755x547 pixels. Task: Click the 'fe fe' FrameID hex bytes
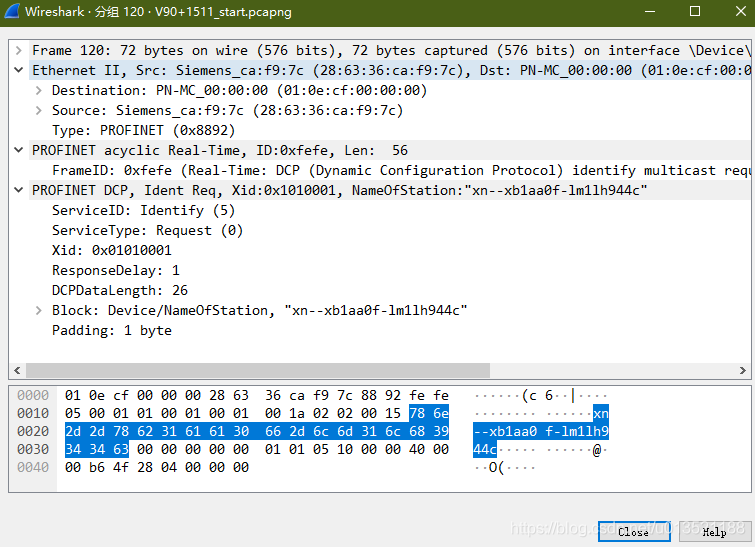point(429,395)
